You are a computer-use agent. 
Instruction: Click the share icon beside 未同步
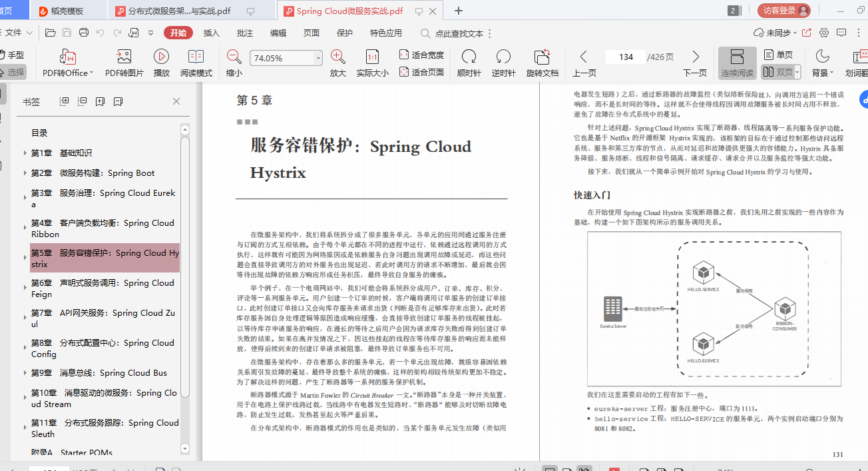807,33
